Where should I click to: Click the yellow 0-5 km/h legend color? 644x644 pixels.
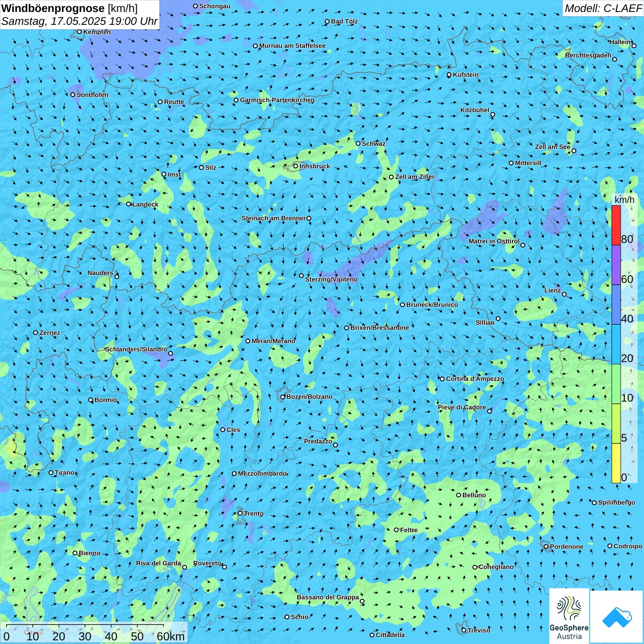tap(616, 463)
